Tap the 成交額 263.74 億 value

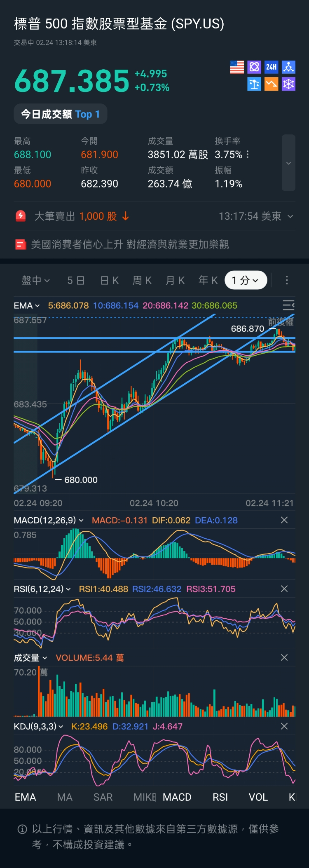pos(170,184)
